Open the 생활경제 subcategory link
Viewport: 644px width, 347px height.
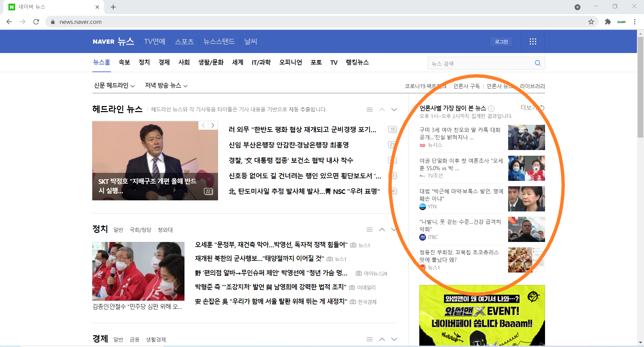coord(156,340)
